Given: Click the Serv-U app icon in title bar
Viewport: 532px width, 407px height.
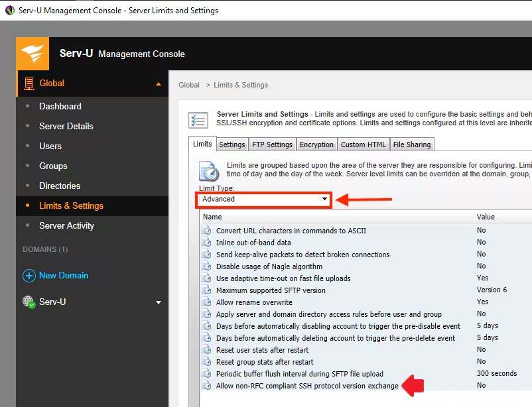Looking at the screenshot, I should tap(10, 11).
